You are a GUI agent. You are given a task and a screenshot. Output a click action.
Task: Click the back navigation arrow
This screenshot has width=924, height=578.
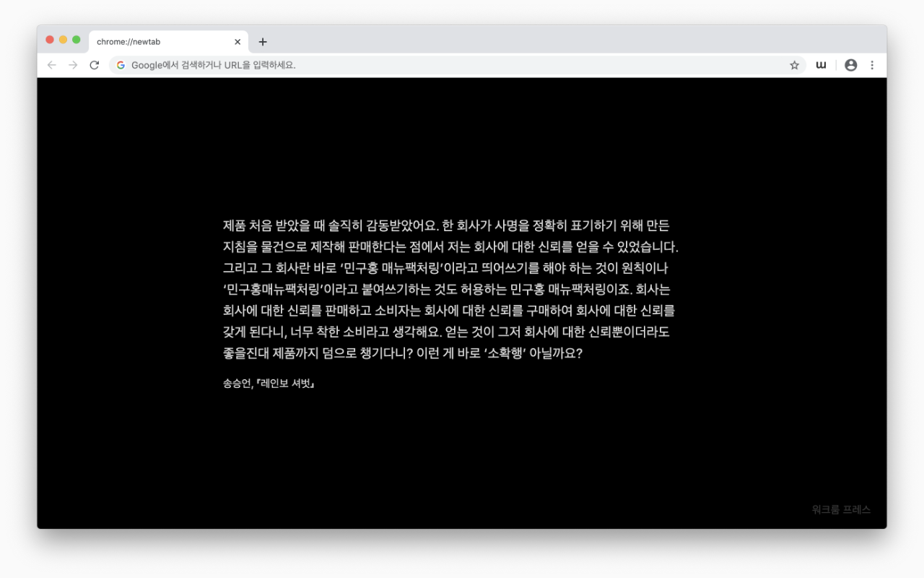point(51,65)
